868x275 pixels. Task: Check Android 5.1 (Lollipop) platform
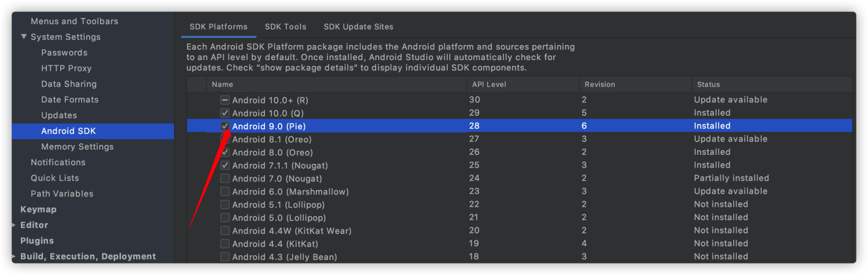tap(225, 205)
